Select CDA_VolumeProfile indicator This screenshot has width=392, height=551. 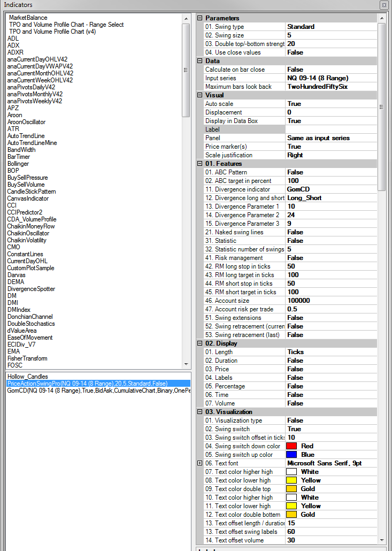click(32, 219)
